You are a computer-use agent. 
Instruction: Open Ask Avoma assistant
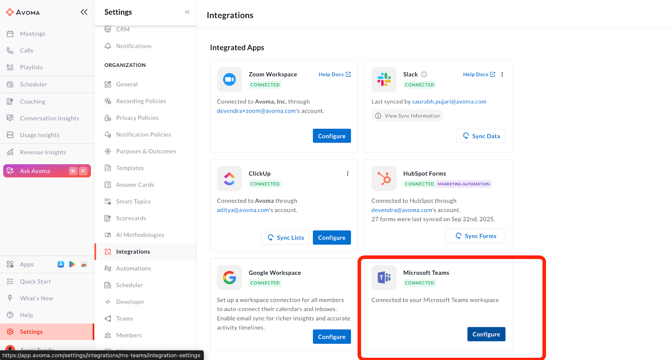point(47,171)
